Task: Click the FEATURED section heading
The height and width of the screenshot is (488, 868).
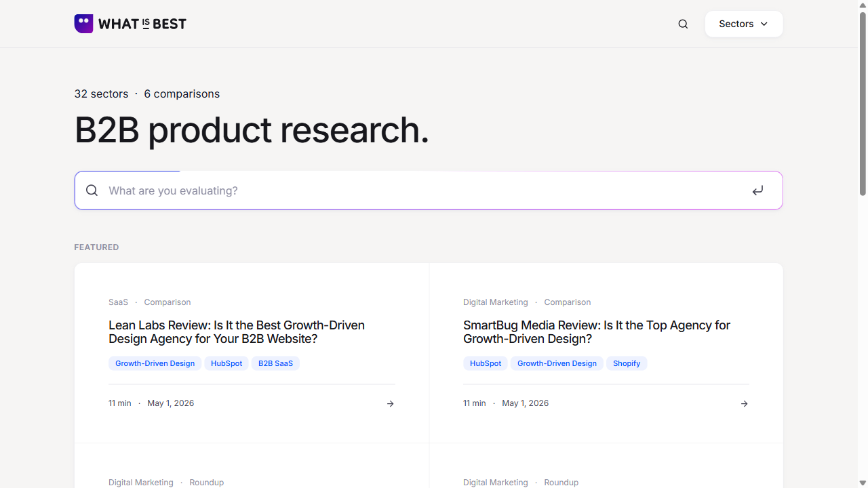Action: [x=96, y=247]
